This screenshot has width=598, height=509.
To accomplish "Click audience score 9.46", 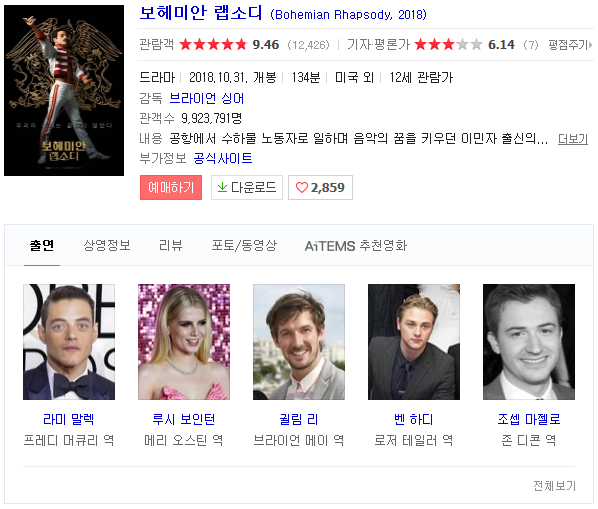I will click(266, 45).
